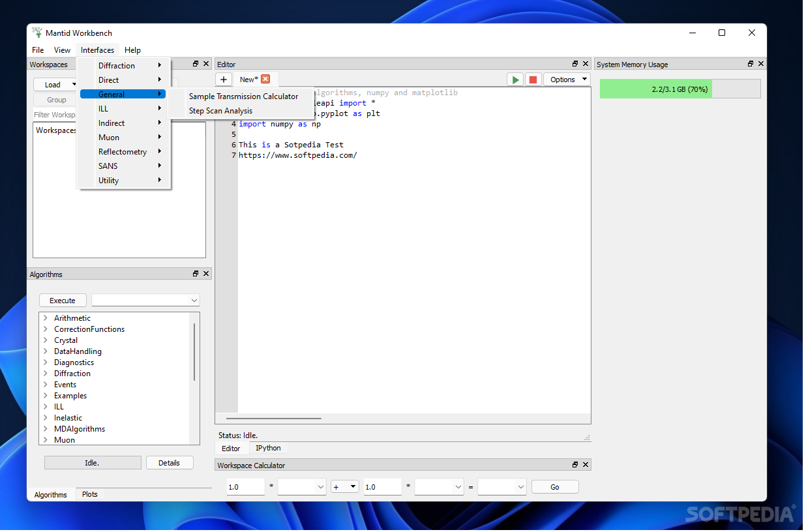Launch Sample Transmission Calculator
The width and height of the screenshot is (806, 532).
pyautogui.click(x=243, y=96)
